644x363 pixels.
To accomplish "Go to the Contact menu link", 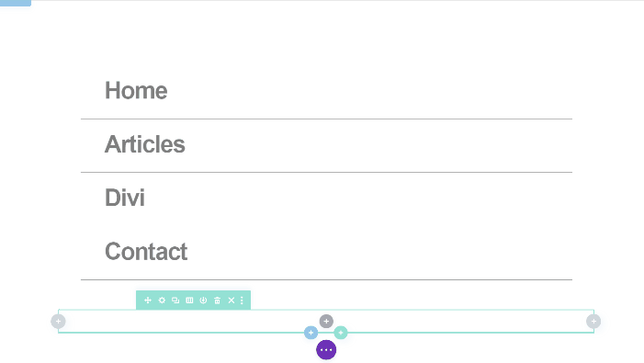I will (x=146, y=251).
